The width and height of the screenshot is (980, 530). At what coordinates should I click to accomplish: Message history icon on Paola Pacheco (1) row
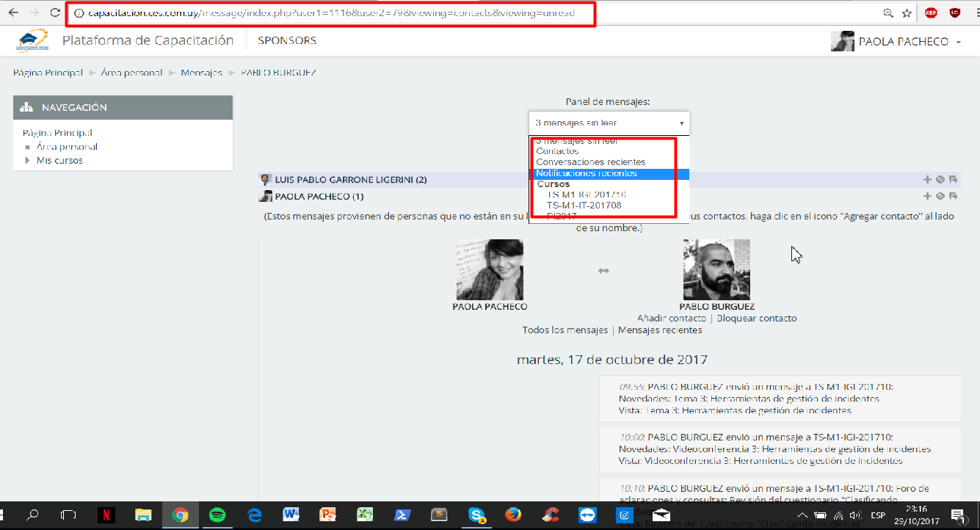coord(953,196)
